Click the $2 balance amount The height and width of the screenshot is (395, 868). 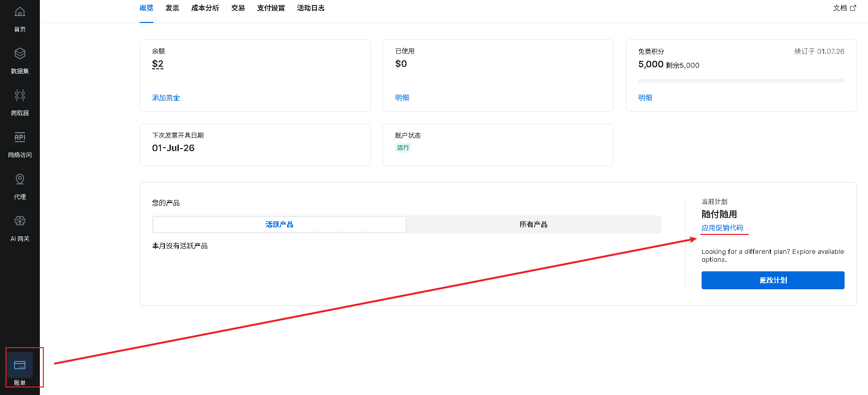(158, 64)
